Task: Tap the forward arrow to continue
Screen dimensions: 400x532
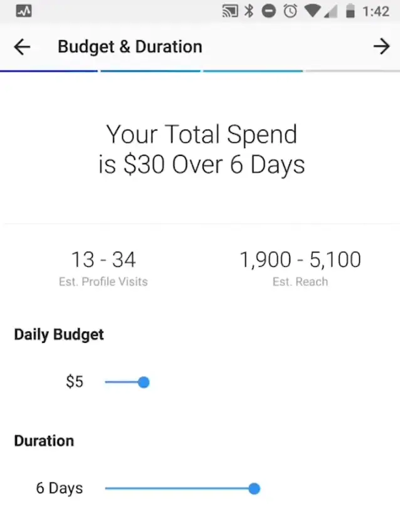Action: [381, 46]
